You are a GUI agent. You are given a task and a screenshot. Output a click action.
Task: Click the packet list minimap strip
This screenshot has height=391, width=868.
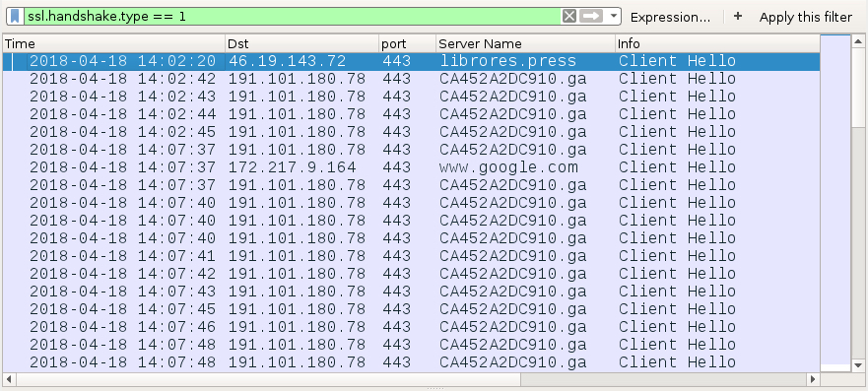835,203
